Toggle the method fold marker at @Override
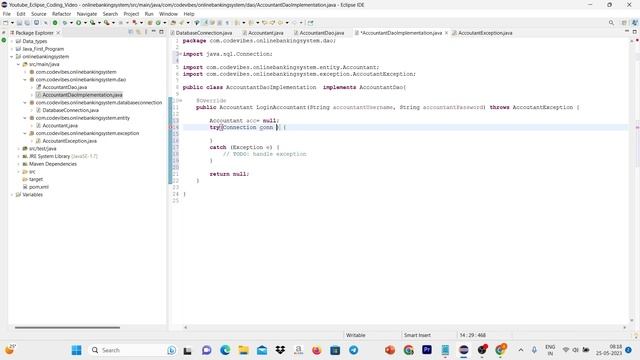This screenshot has height=360, width=640. (x=180, y=100)
